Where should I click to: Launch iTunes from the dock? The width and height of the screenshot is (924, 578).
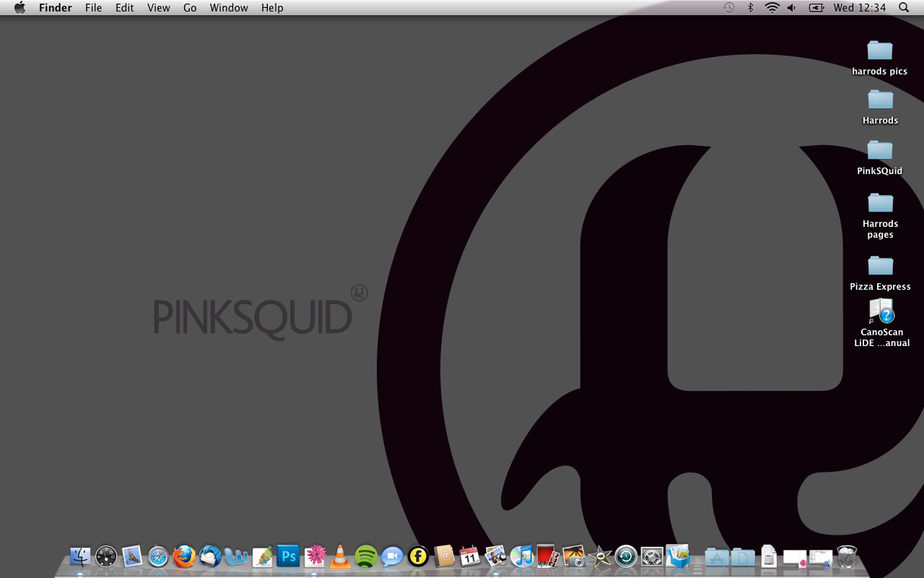point(522,556)
